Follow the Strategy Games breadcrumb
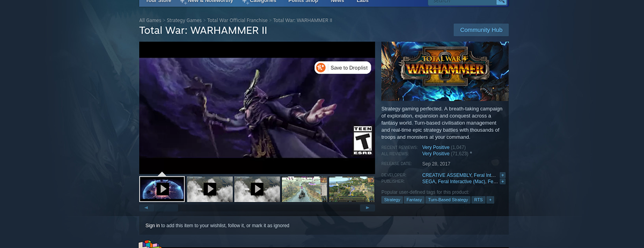Viewport: 644px width, 248px height. [184, 20]
